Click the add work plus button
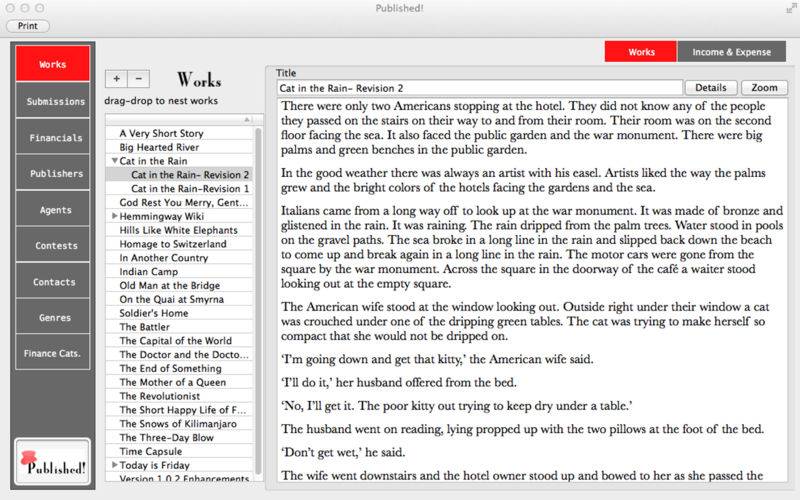This screenshot has width=800, height=500. coord(116,79)
